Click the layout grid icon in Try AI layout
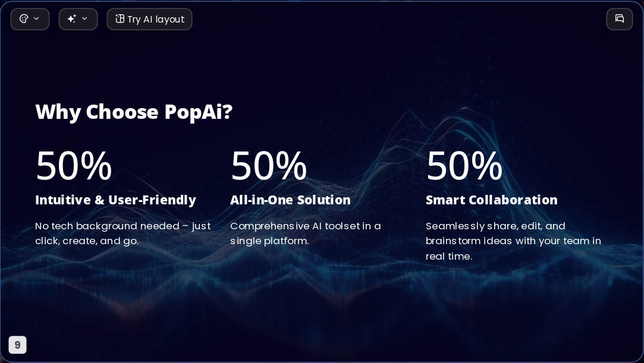 [120, 19]
